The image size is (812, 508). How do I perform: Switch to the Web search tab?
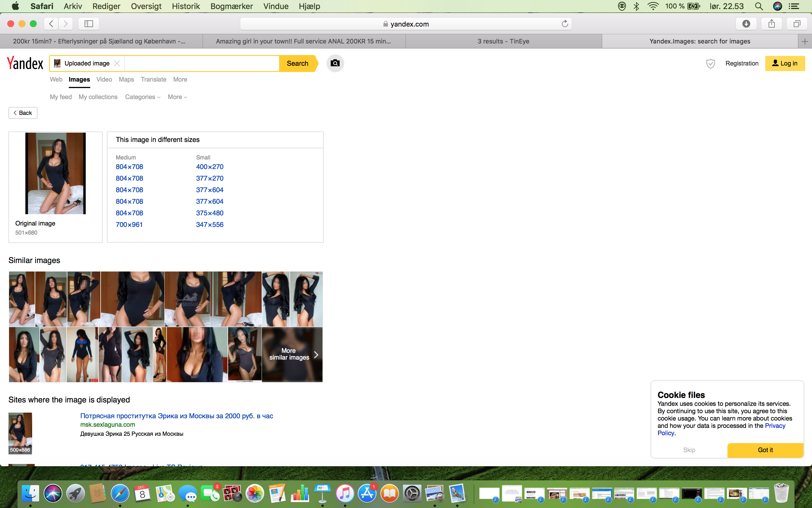point(56,79)
